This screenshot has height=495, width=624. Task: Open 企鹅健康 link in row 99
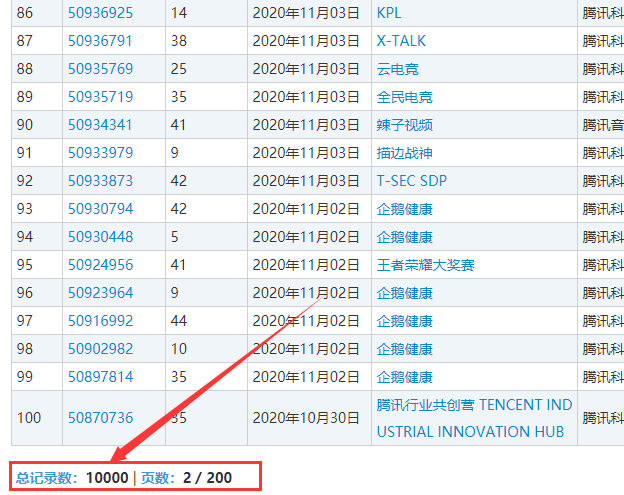click(404, 377)
